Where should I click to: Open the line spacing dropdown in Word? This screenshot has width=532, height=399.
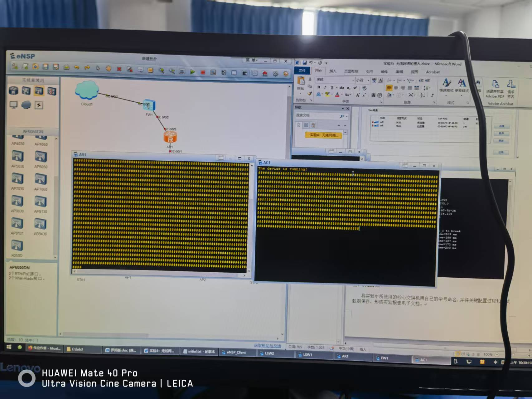click(427, 88)
